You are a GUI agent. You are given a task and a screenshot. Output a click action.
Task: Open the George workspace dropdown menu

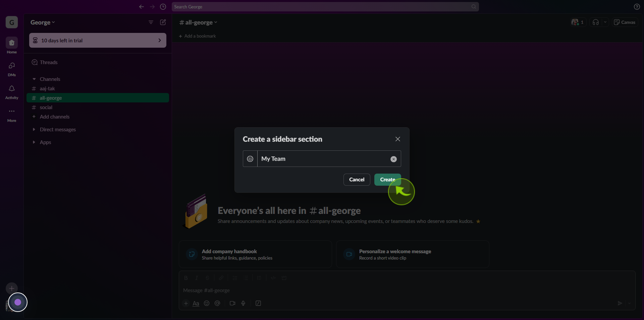click(43, 22)
